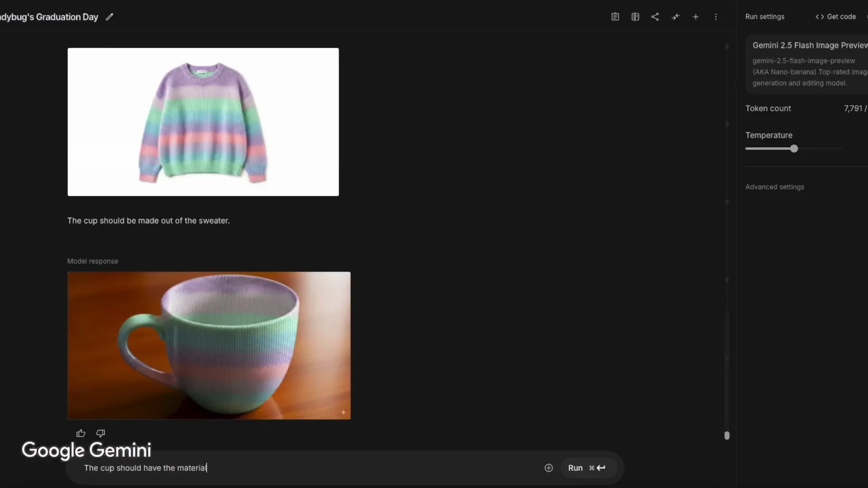Create a new prompt with the plus icon
This screenshot has width=868, height=488.
695,17
